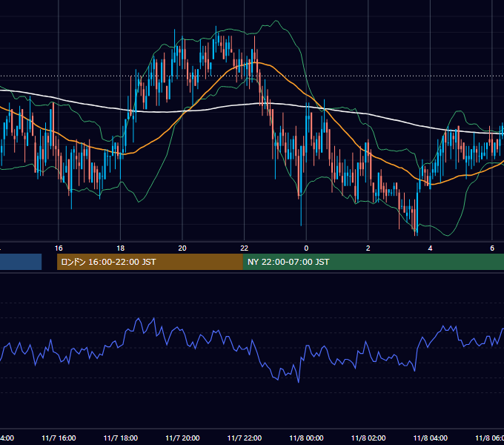504x445 pixels.
Task: Click the 11/7 20:00 label on the lower axis
Action: point(182,438)
